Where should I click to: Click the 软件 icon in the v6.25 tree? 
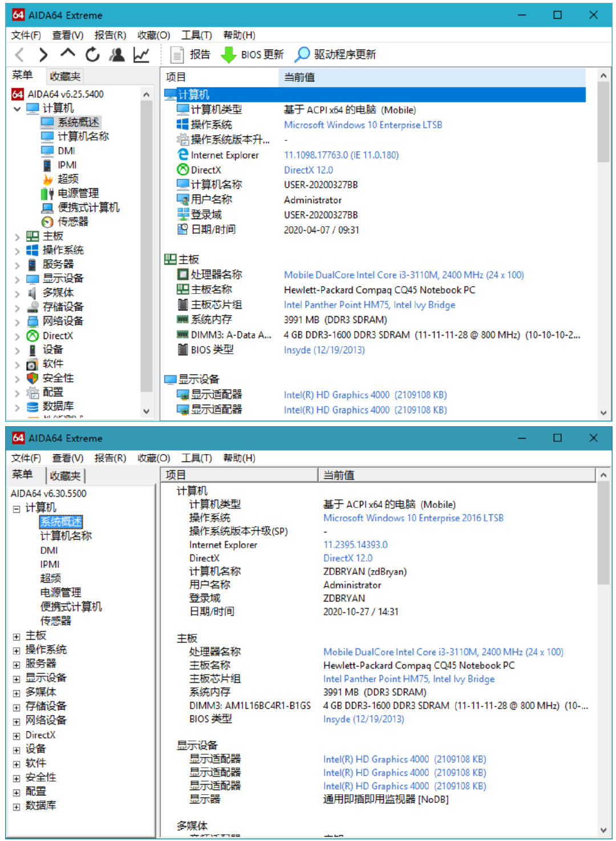[x=33, y=364]
